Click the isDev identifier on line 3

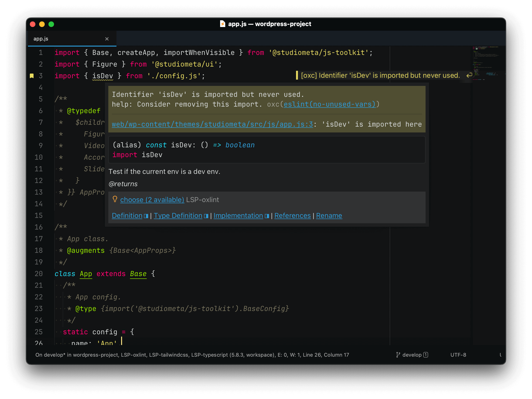click(102, 76)
